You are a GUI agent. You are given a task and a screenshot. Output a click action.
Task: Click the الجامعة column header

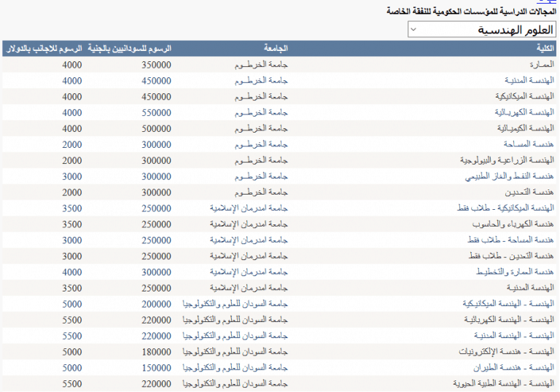(276, 48)
